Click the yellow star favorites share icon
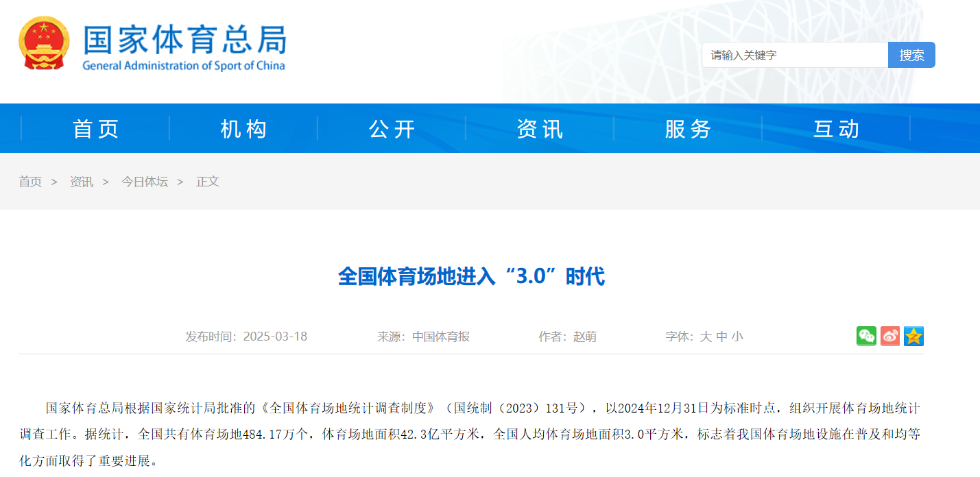The image size is (980, 477). coord(913,336)
